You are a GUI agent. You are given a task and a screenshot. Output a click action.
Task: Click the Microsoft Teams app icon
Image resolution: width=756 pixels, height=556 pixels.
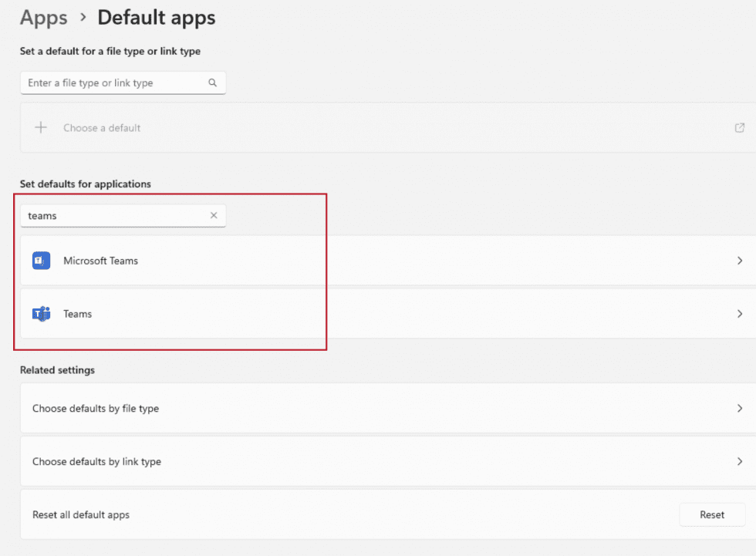click(x=41, y=261)
